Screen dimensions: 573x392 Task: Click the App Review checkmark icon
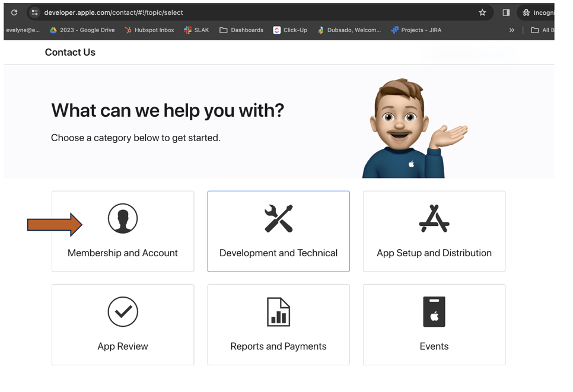pyautogui.click(x=123, y=312)
